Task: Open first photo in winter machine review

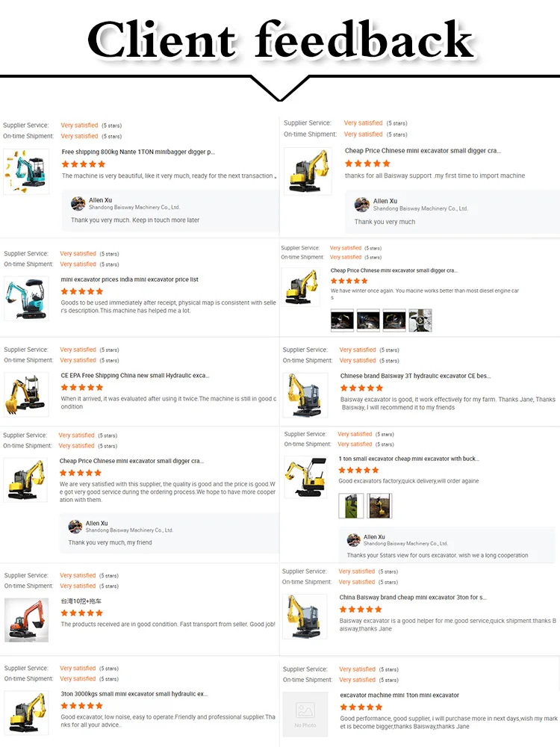Action: pos(343,320)
